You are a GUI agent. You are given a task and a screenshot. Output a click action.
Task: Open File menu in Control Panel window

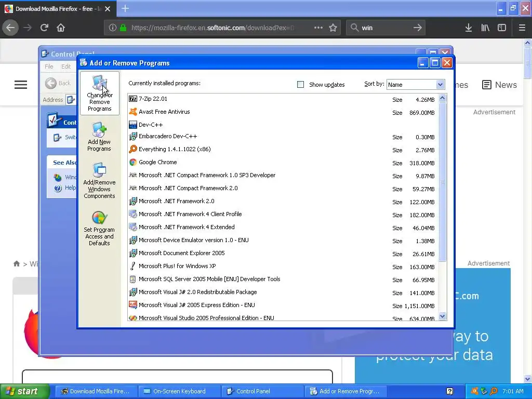click(49, 66)
